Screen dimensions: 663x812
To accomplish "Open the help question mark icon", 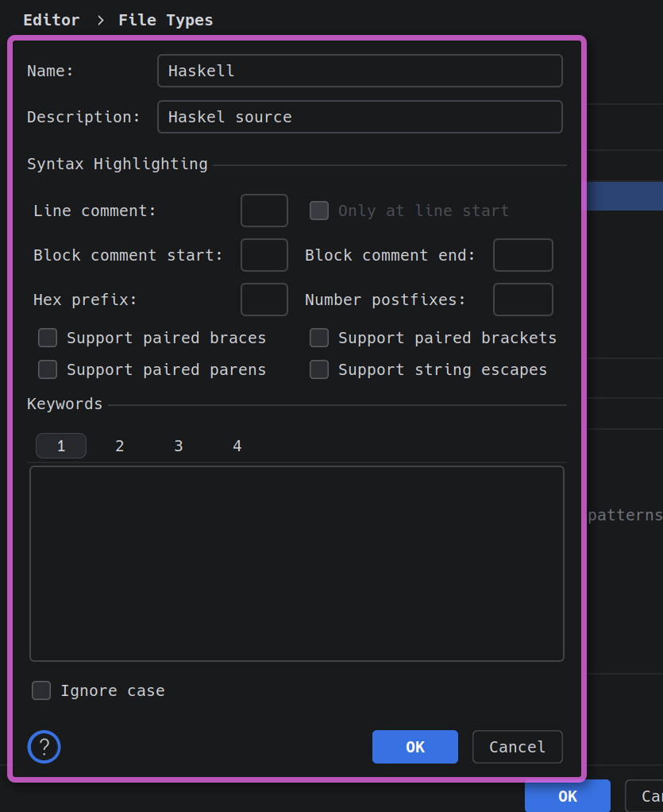I will (x=44, y=747).
